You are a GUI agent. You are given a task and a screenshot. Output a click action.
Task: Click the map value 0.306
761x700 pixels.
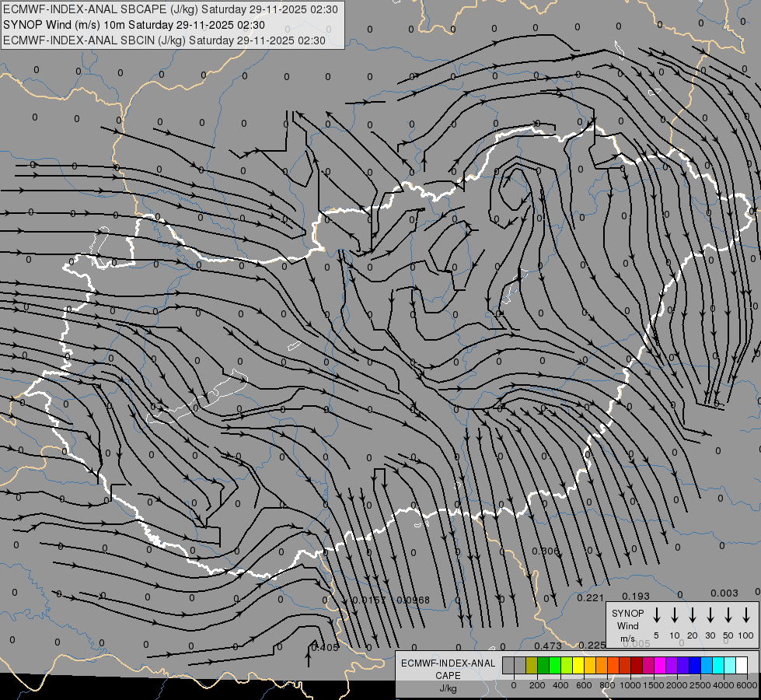pos(546,551)
